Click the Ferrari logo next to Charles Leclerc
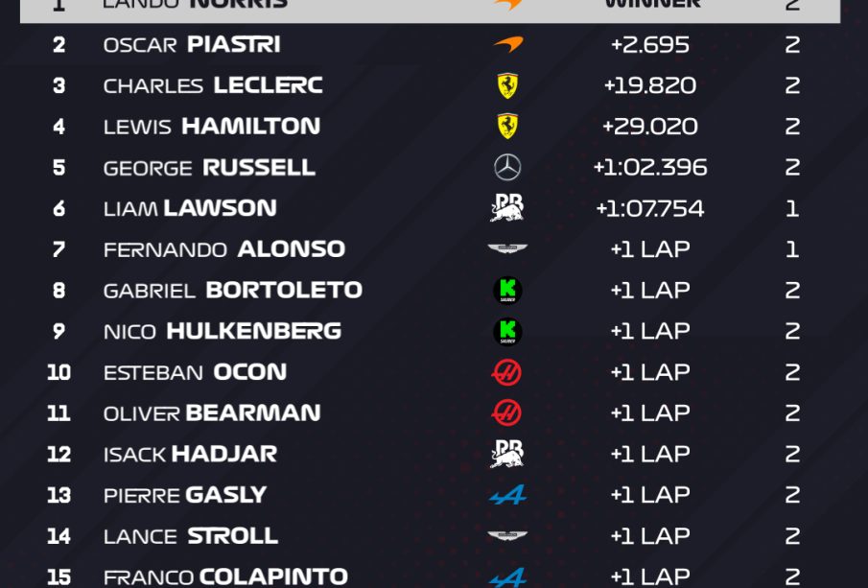Image resolution: width=868 pixels, height=588 pixels. coord(507,85)
